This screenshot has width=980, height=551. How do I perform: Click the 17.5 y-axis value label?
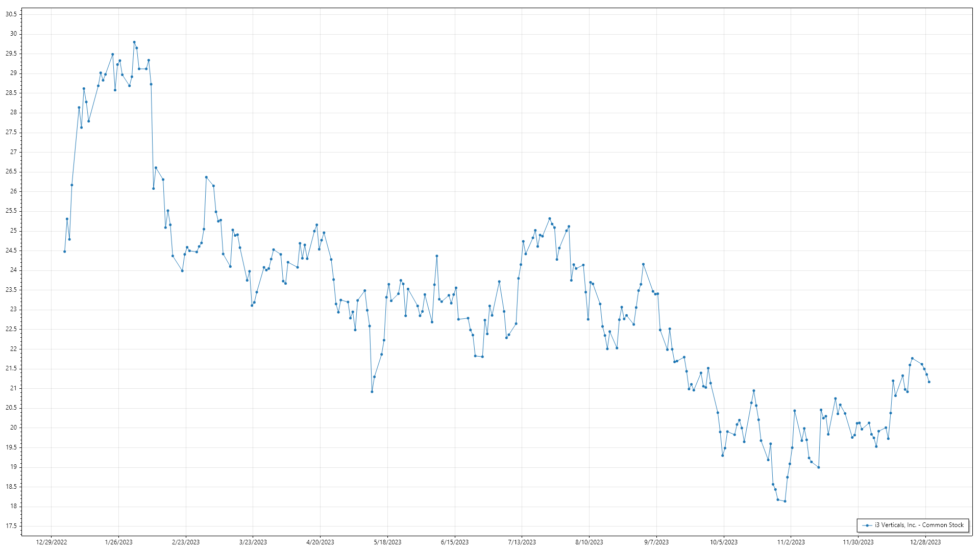point(11,526)
